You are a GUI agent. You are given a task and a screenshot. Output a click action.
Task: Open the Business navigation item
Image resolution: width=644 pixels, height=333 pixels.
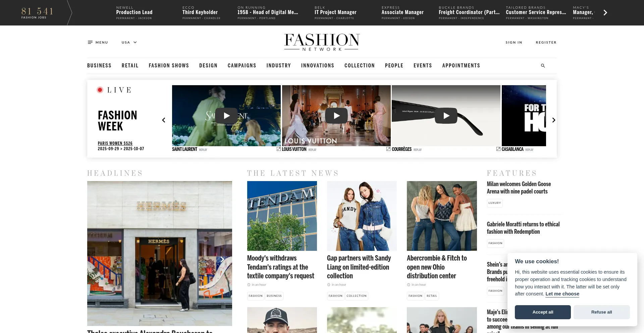[x=99, y=66]
